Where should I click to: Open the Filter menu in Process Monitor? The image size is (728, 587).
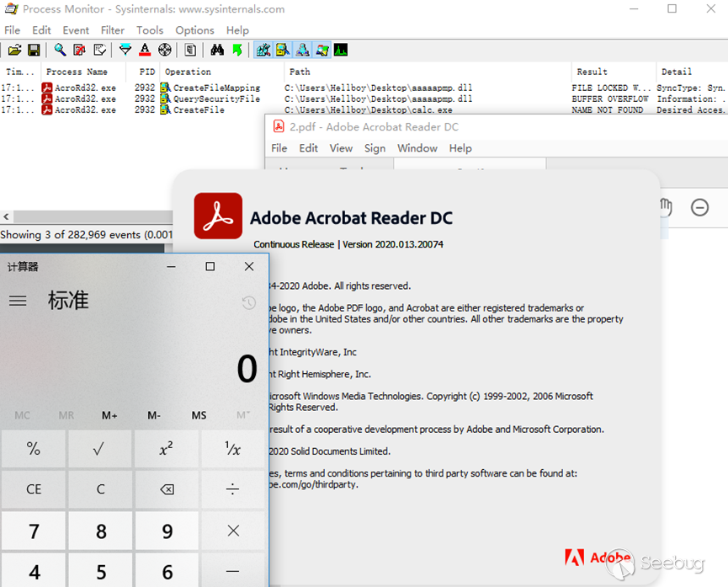(113, 30)
